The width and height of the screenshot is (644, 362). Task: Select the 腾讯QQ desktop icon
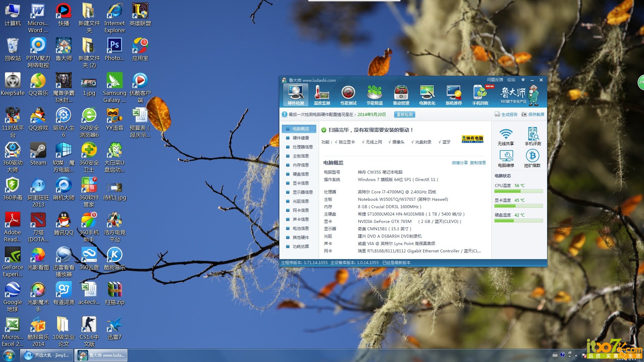click(64, 224)
